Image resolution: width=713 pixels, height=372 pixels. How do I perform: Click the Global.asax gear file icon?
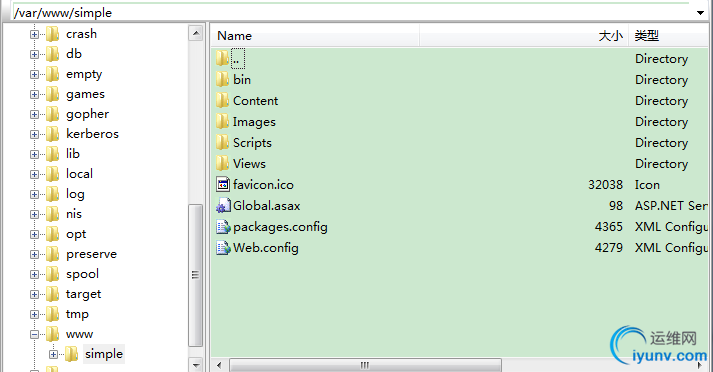(x=223, y=206)
